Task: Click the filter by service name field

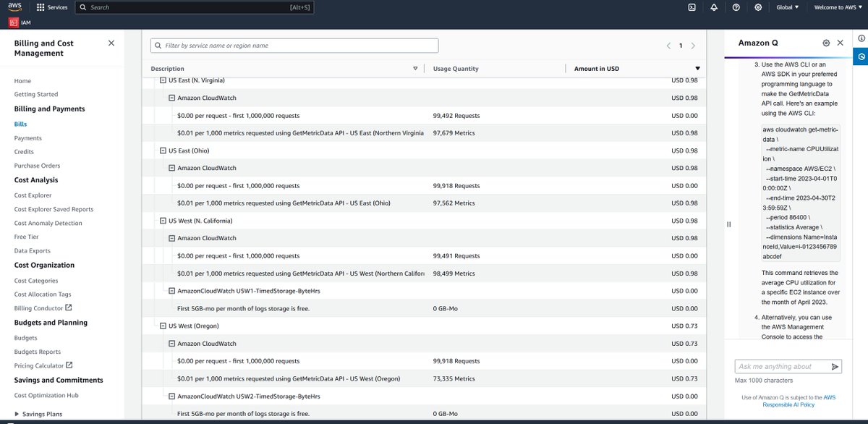Action: [x=294, y=46]
